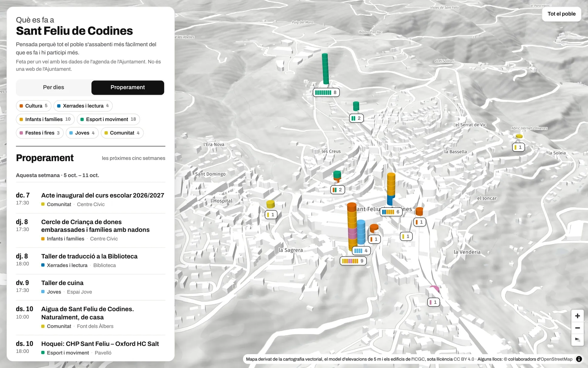Select the map marker with 6 events
Viewport: 588px width, 368px height.
(391, 212)
